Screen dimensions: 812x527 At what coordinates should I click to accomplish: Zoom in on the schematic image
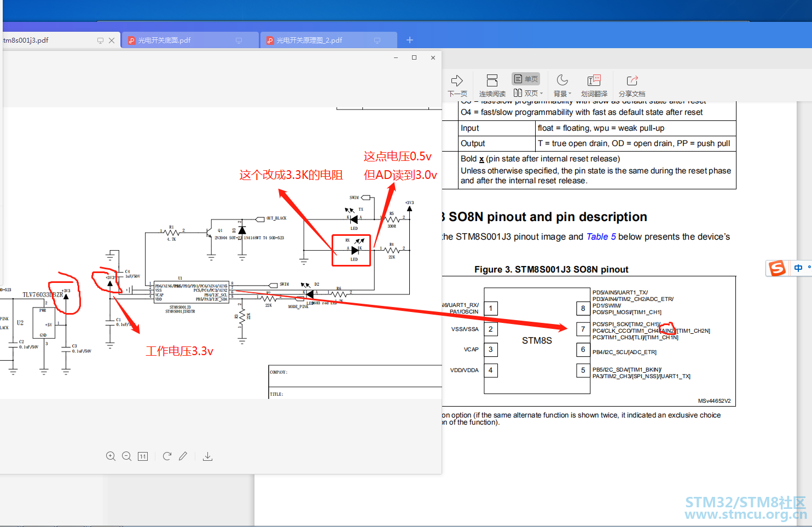(111, 456)
